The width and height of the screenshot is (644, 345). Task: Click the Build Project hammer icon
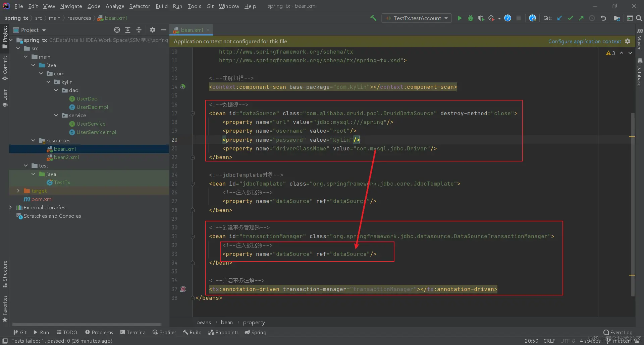point(373,18)
